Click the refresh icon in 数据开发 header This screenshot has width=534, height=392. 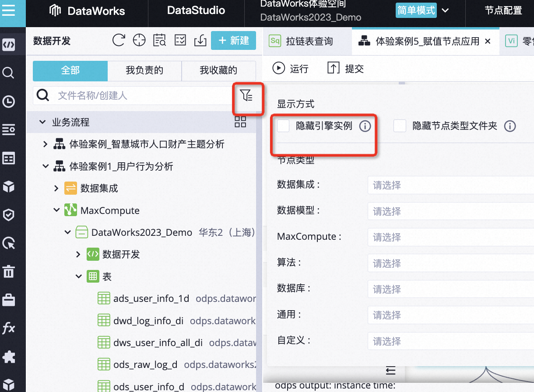click(x=119, y=40)
